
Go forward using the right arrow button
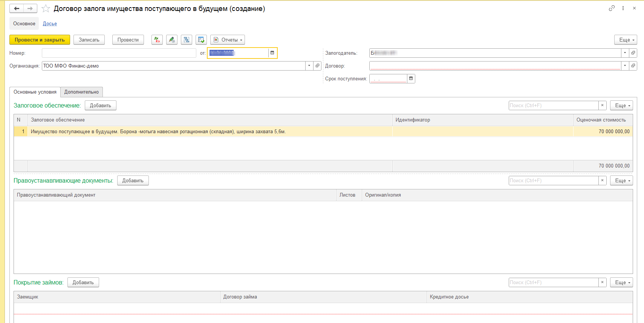click(x=30, y=8)
